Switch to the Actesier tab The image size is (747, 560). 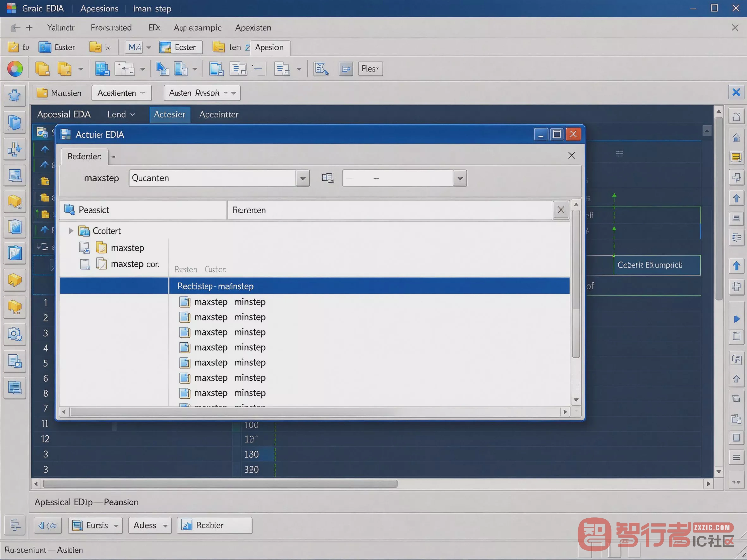[x=169, y=114]
